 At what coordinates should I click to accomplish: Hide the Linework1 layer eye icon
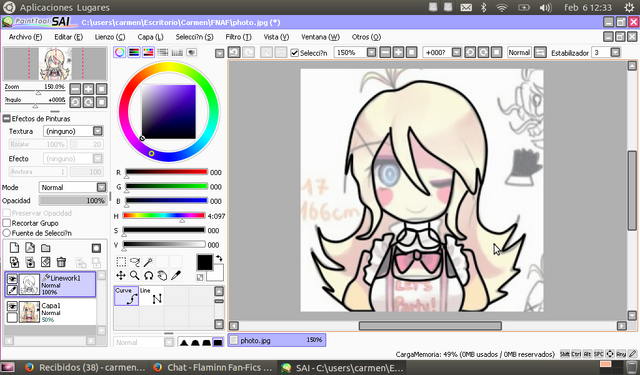pos(12,279)
